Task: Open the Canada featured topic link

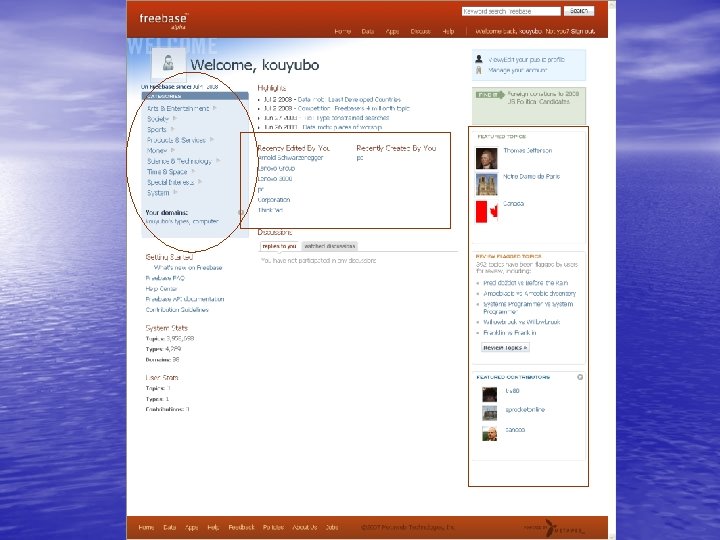Action: (x=513, y=203)
